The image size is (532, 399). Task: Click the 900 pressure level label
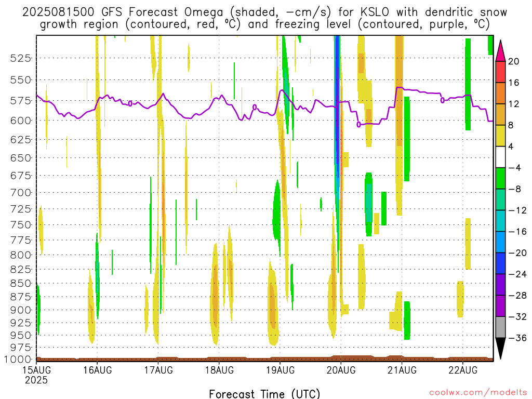pos(20,310)
